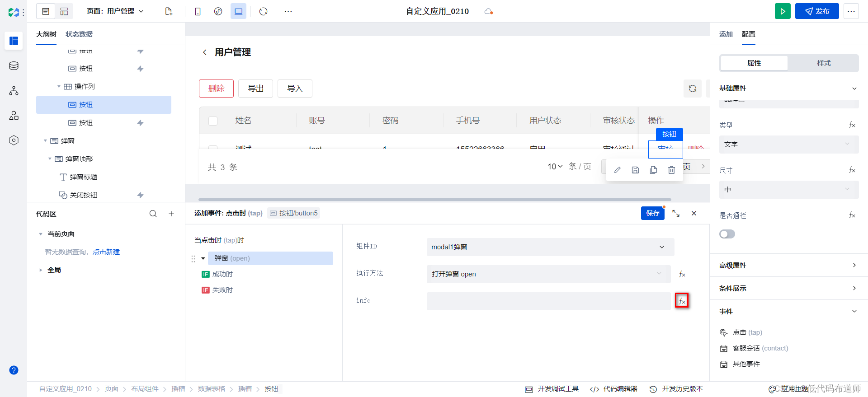Screen dimensions: 868x397
Task: Open the 尺寸 中 dropdown
Action: (789, 190)
